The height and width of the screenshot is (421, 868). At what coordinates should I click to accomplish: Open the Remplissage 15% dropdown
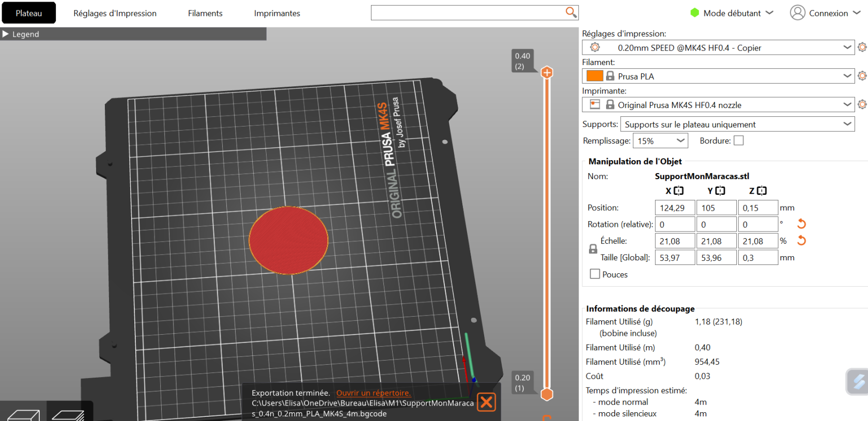660,141
